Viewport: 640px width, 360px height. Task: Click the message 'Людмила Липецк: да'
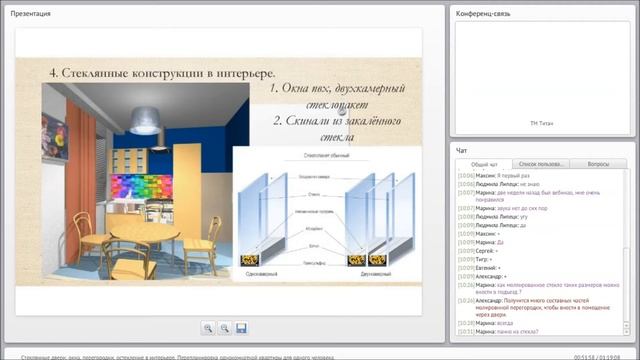492,225
